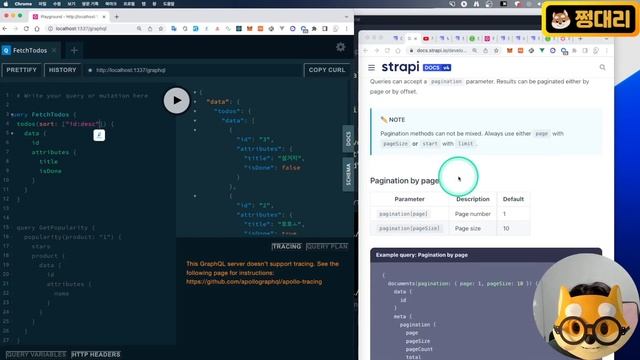Screen dimensions: 640x360
Task: Run the FetchTodos query with play button
Action: [176, 100]
